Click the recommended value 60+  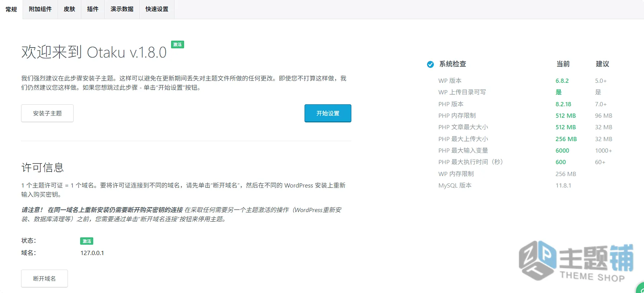(600, 162)
